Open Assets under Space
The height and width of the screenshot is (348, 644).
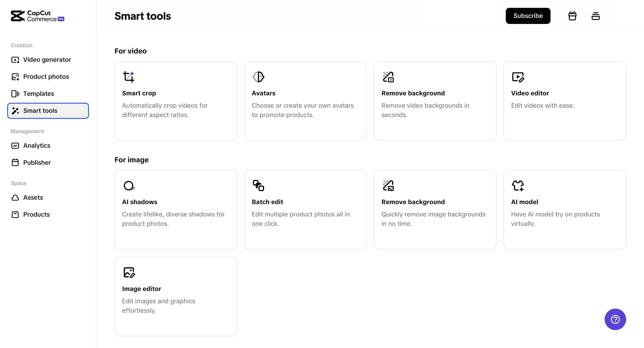[x=33, y=198]
